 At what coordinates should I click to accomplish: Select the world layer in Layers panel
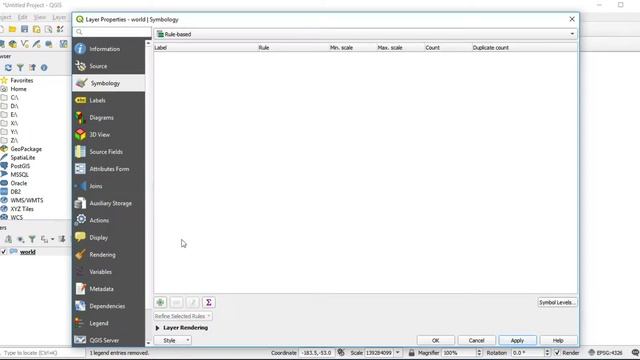pos(27,252)
